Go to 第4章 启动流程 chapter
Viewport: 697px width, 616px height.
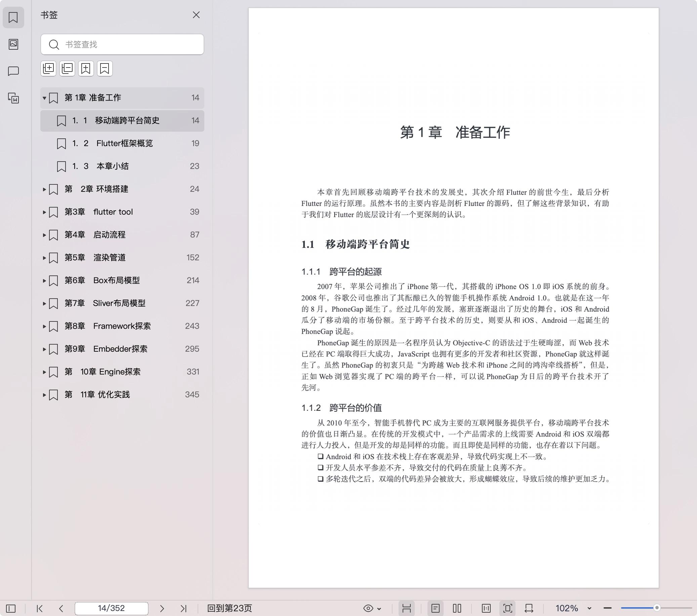(x=95, y=235)
